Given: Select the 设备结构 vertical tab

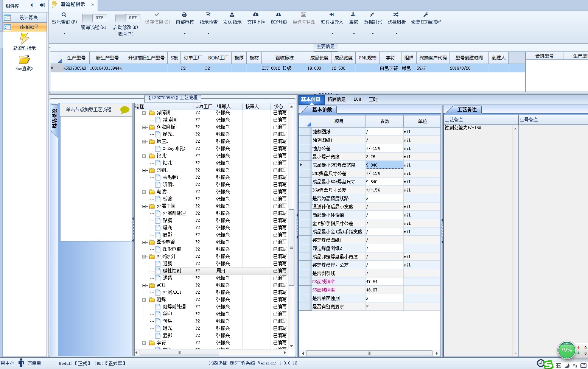Looking at the screenshot, I should 54,119.
